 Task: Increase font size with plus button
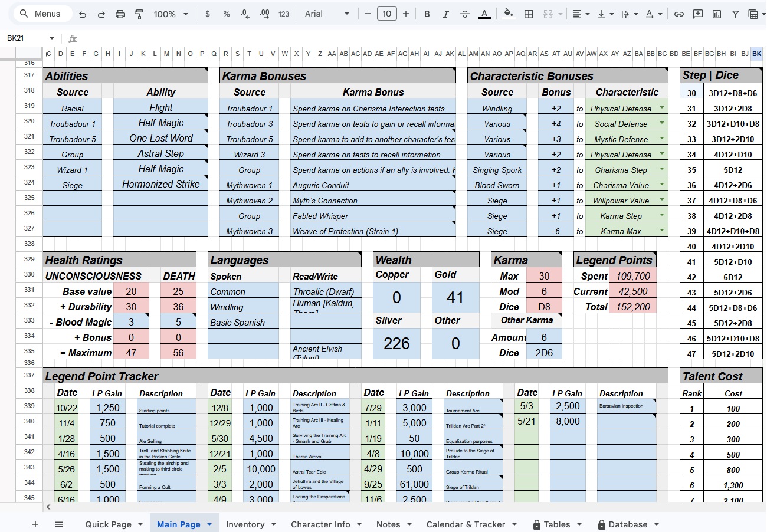click(406, 14)
